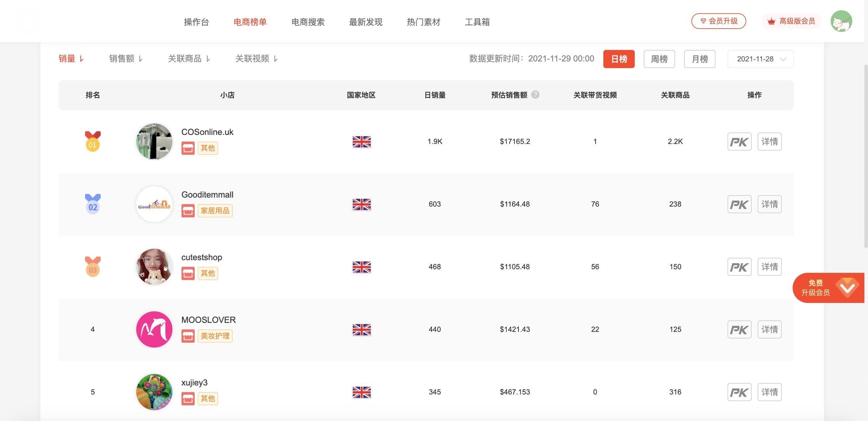Switch ranking to 月榜 view

tap(699, 59)
